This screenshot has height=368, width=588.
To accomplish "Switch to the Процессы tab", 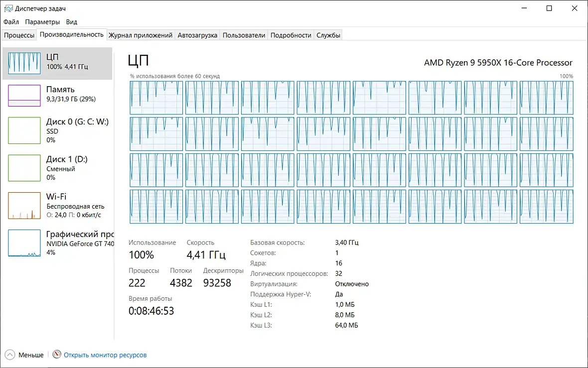I will 19,35.
